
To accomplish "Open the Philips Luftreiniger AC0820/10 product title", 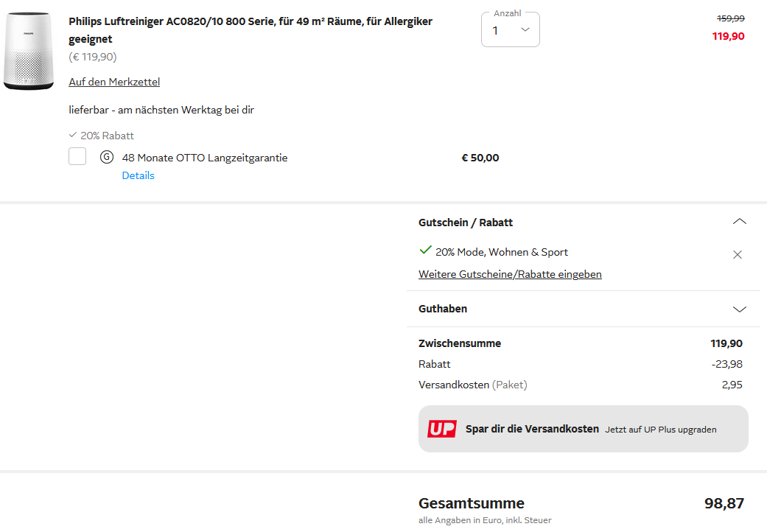I will (251, 30).
